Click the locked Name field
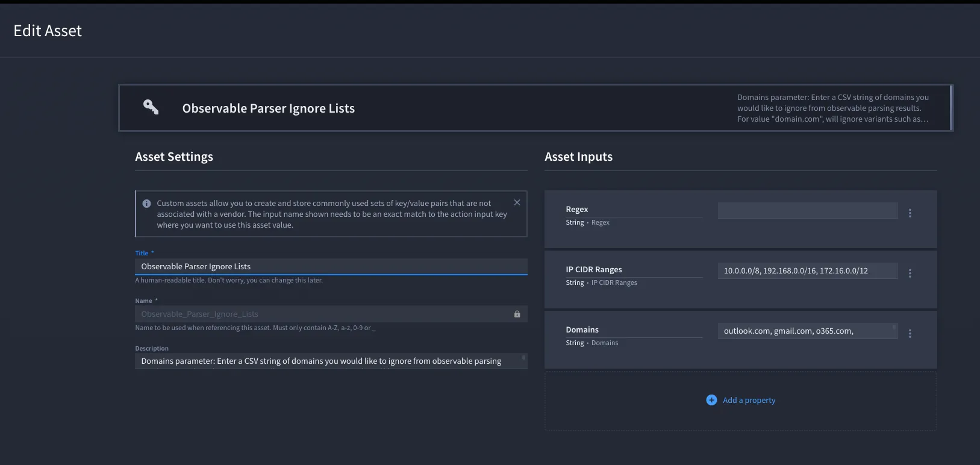 tap(331, 314)
